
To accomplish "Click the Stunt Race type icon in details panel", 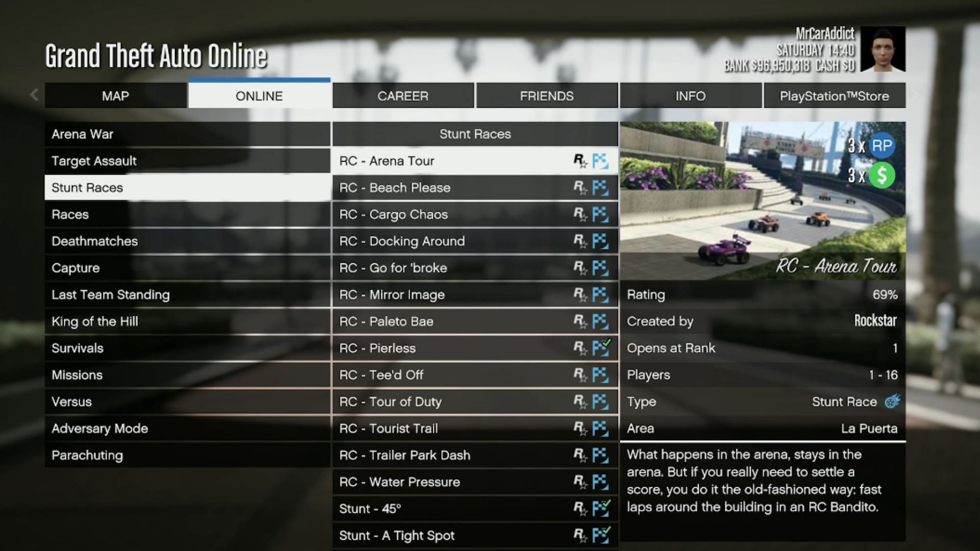I will pyautogui.click(x=891, y=402).
